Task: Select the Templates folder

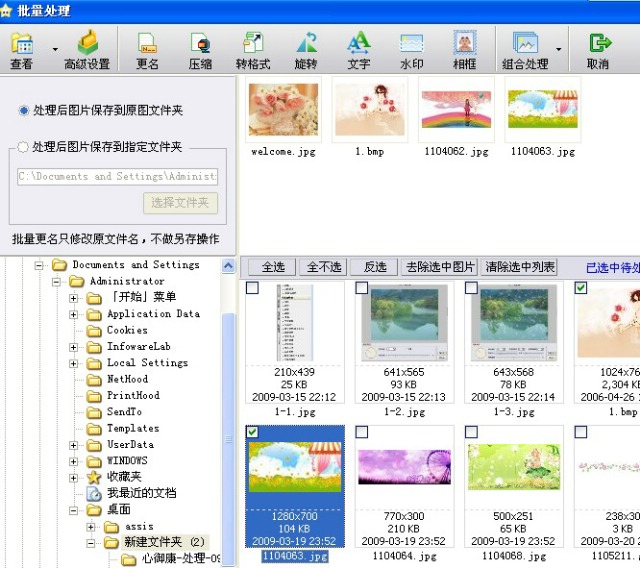Action: tap(133, 428)
